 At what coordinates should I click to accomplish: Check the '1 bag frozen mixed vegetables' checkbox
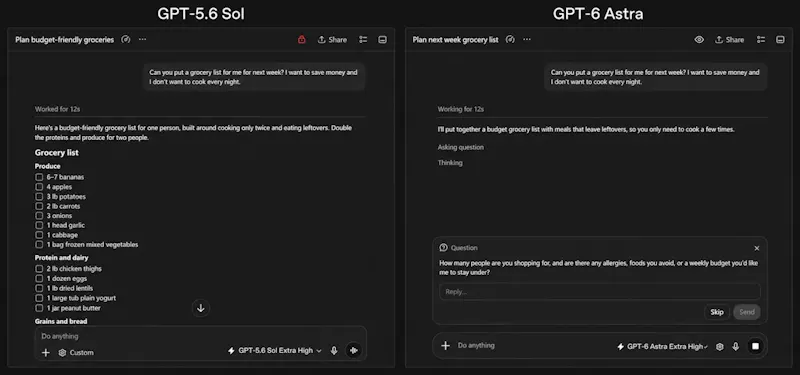click(39, 245)
